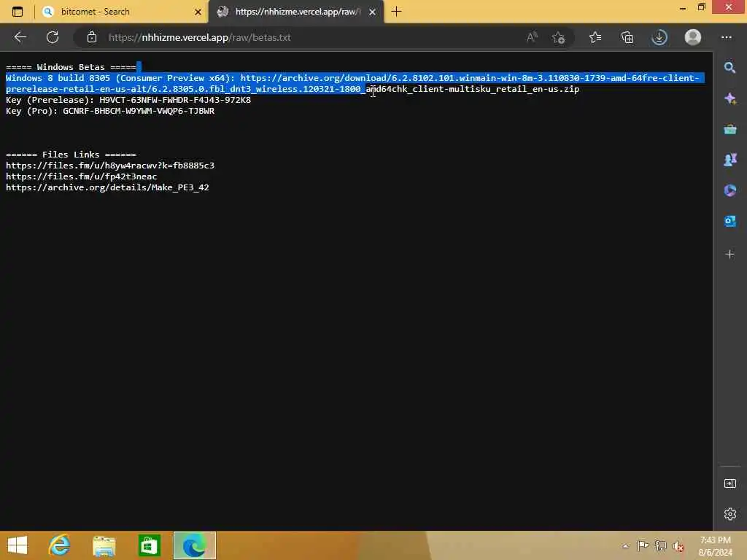Click the archive.org download URL first line
Image resolution: width=747 pixels, height=560 pixels.
click(x=469, y=78)
